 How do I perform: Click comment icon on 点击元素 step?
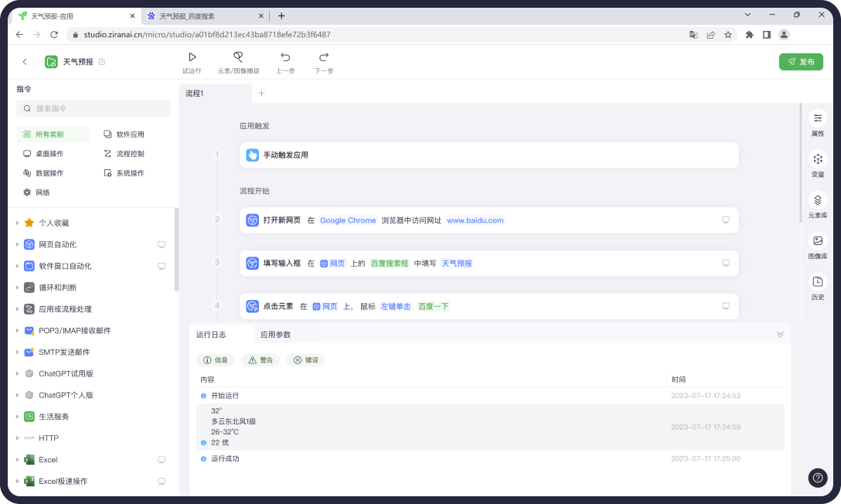(x=726, y=305)
